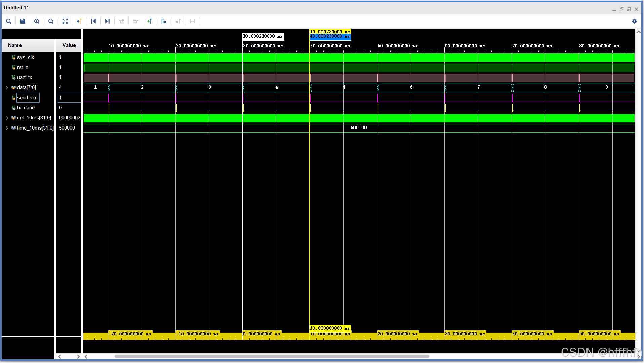Image resolution: width=644 pixels, height=363 pixels.
Task: Click the blue 40.000230000 ms marker label
Action: 330,36
